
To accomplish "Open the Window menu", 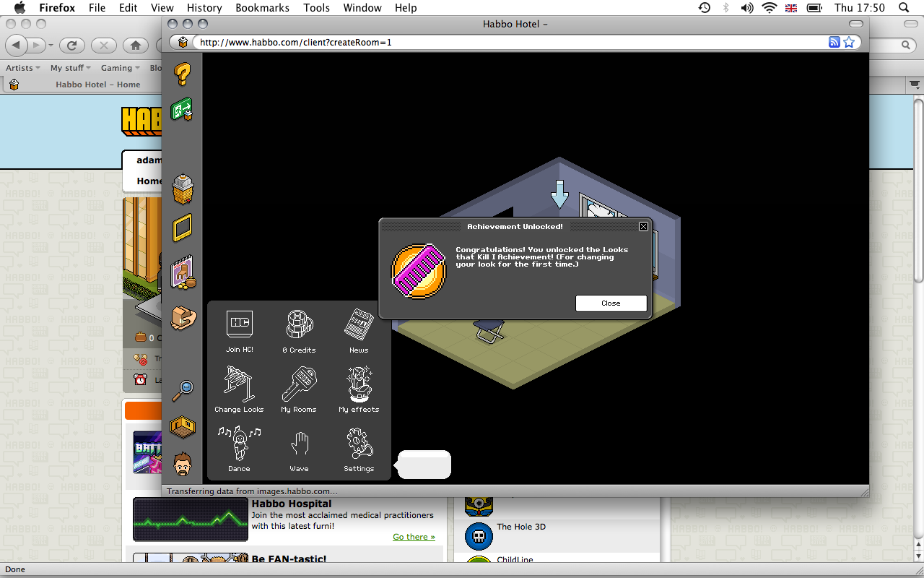I will [x=362, y=8].
